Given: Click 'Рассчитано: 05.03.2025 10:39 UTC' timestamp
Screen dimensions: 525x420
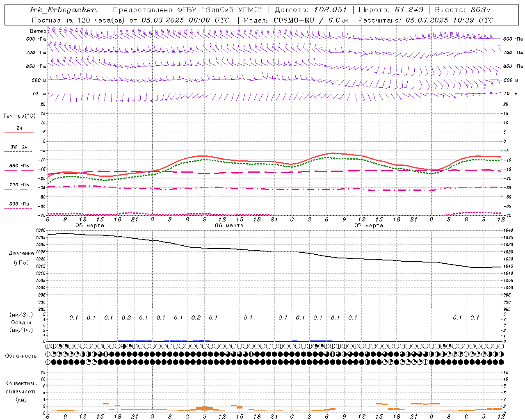Looking at the screenshot, I should (x=426, y=20).
